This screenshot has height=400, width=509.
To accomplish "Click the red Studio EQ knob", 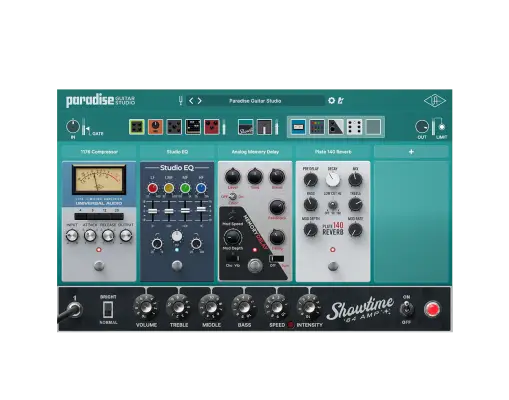I will (x=153, y=188).
